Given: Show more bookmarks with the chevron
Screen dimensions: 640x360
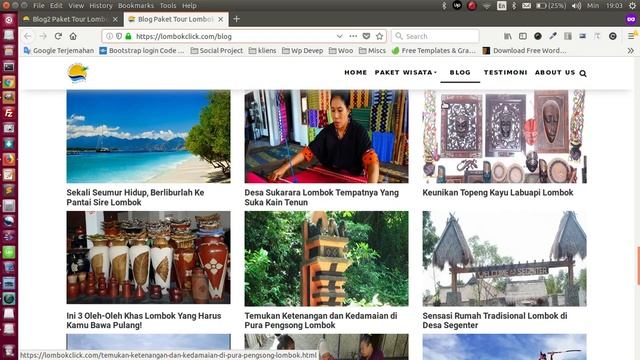Looking at the screenshot, I should [x=631, y=51].
